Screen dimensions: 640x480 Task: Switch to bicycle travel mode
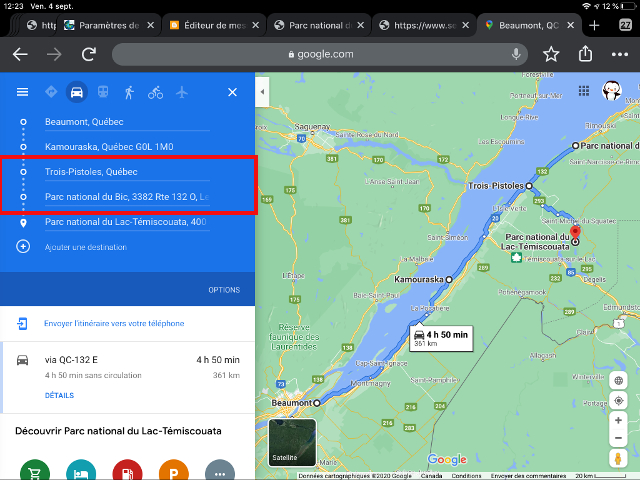(x=155, y=92)
